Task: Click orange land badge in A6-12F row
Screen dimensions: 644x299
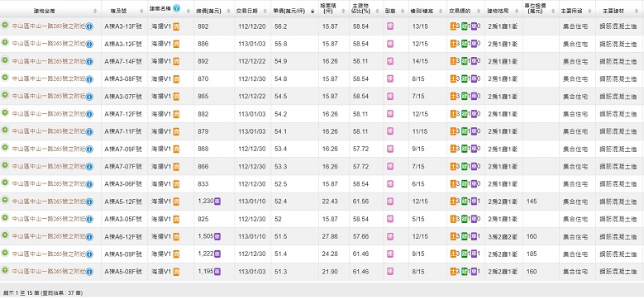Action: coord(453,237)
